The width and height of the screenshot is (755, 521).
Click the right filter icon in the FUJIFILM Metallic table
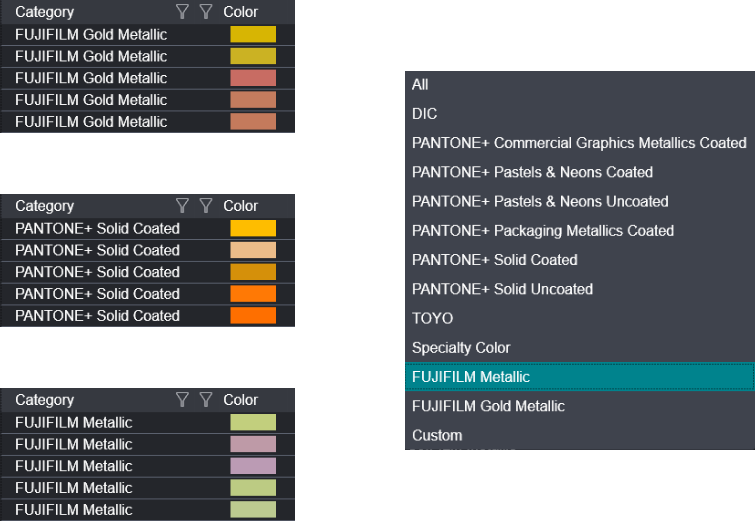coord(206,400)
